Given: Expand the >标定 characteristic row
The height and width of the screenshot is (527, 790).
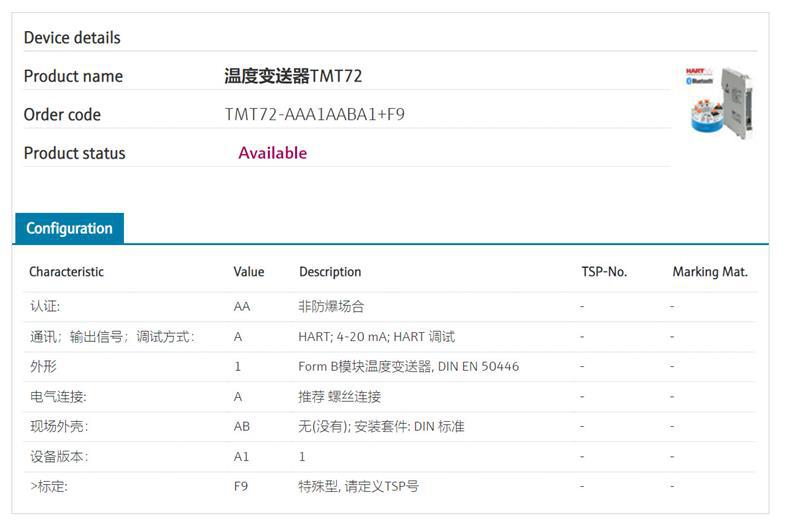Looking at the screenshot, I should click(x=49, y=487).
